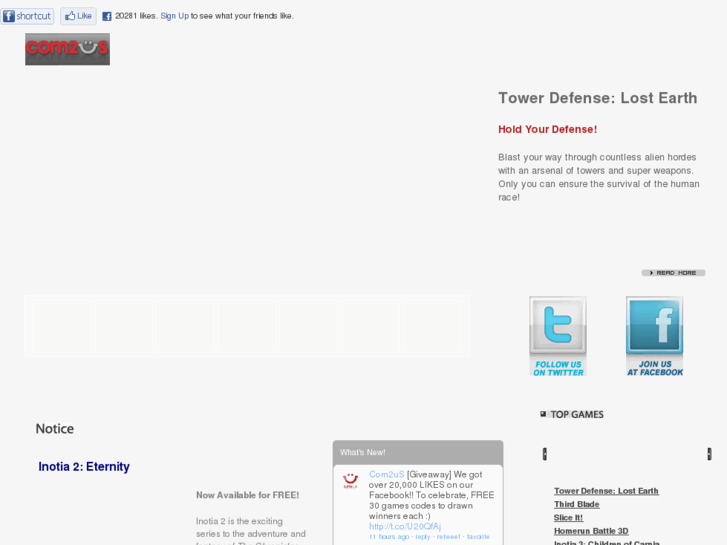Click the Notice heading
The image size is (727, 545).
(55, 429)
